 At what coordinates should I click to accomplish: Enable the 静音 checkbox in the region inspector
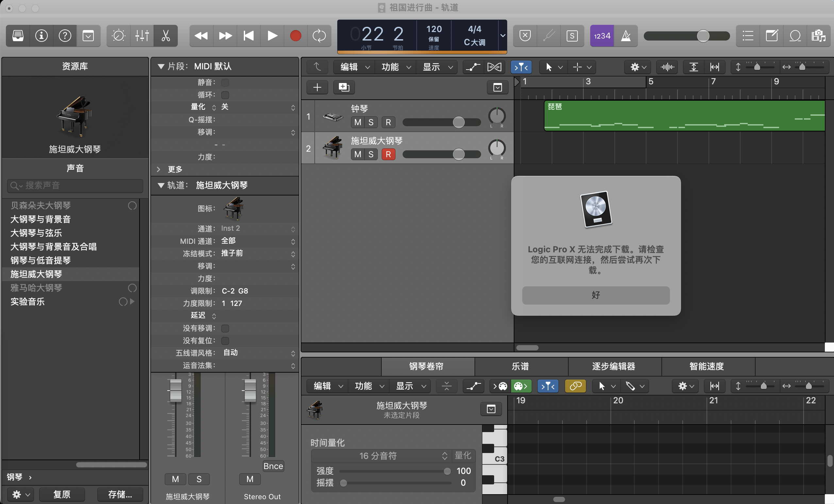pyautogui.click(x=225, y=83)
